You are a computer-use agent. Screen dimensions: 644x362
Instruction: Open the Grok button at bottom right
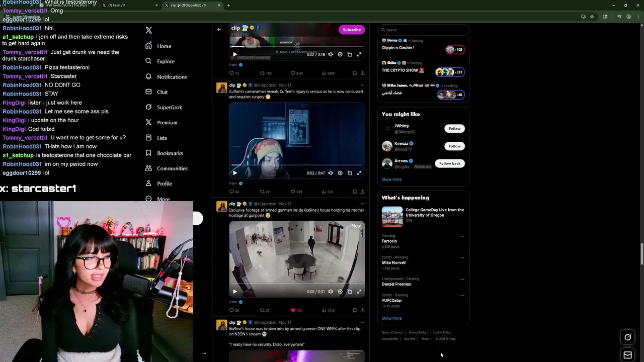[627, 337]
